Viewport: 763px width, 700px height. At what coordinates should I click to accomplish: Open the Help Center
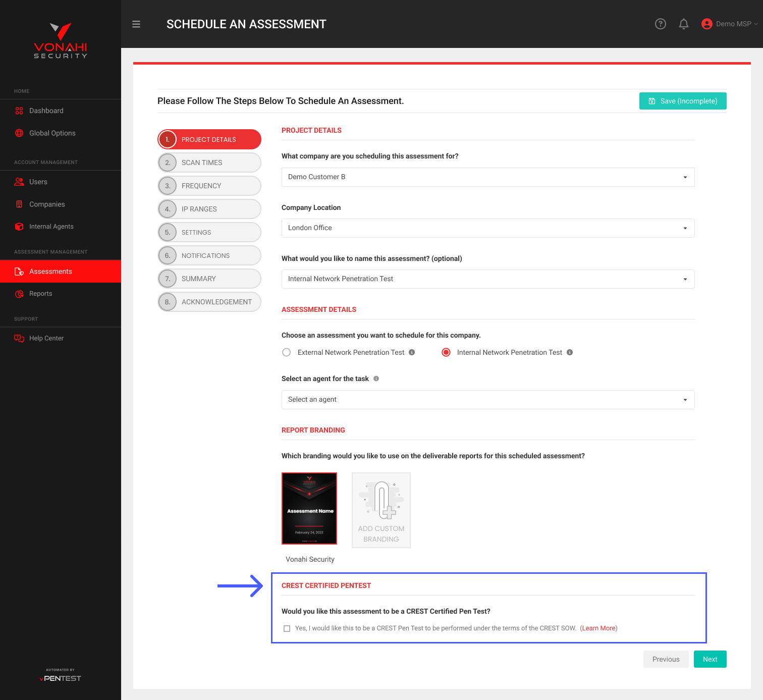(46, 338)
